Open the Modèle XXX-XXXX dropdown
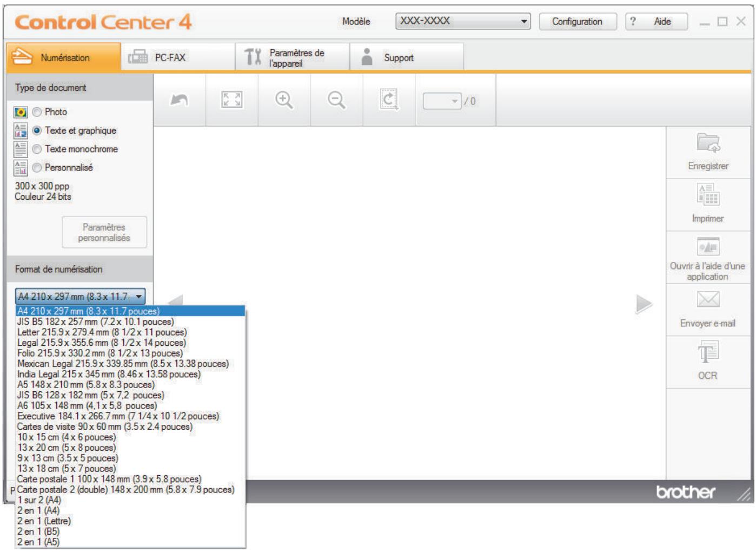The width and height of the screenshot is (756, 552). (x=463, y=21)
